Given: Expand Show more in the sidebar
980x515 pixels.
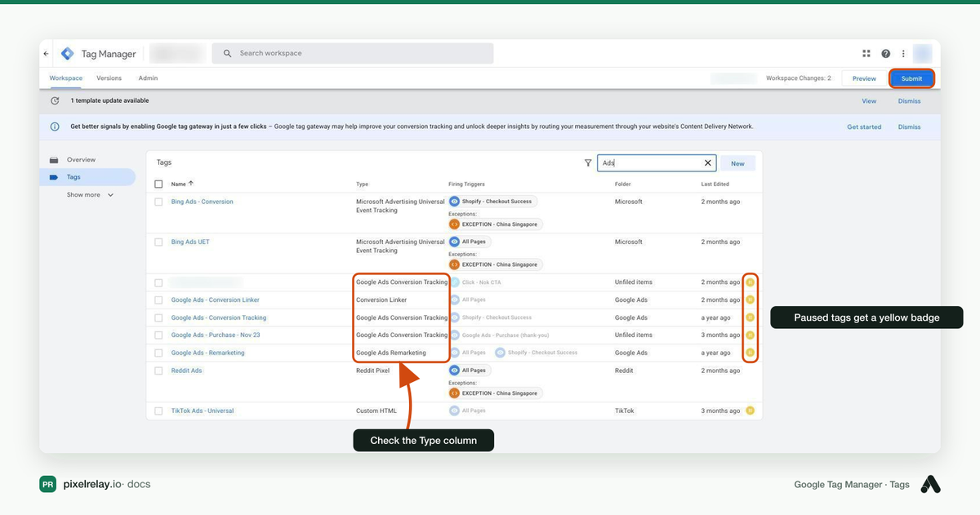Looking at the screenshot, I should (90, 195).
